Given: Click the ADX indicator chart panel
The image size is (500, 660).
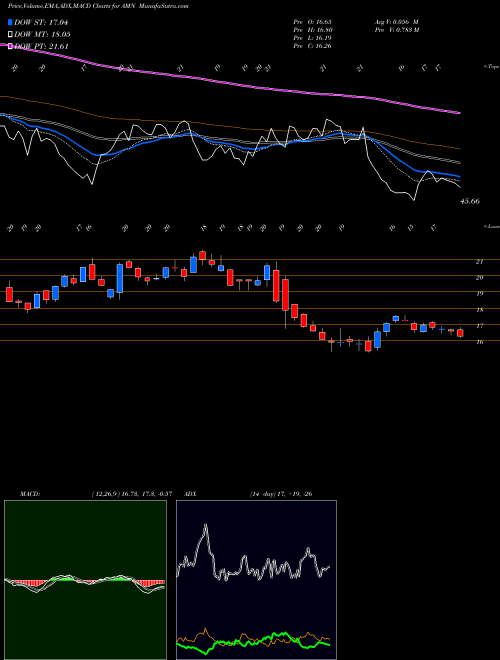Looking at the screenshot, I should 256,580.
